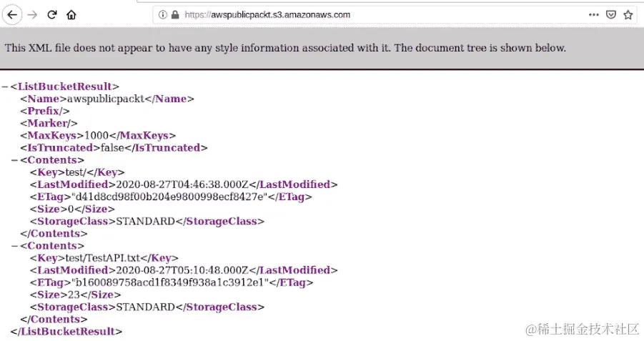Click the Size value 23
Screen dimensions: 644x341
[x=74, y=295]
